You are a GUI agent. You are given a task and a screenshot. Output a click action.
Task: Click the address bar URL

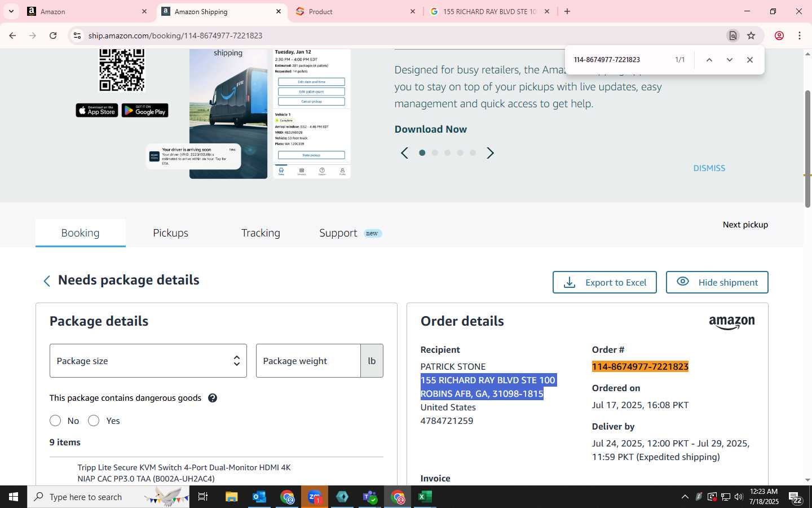(x=175, y=36)
